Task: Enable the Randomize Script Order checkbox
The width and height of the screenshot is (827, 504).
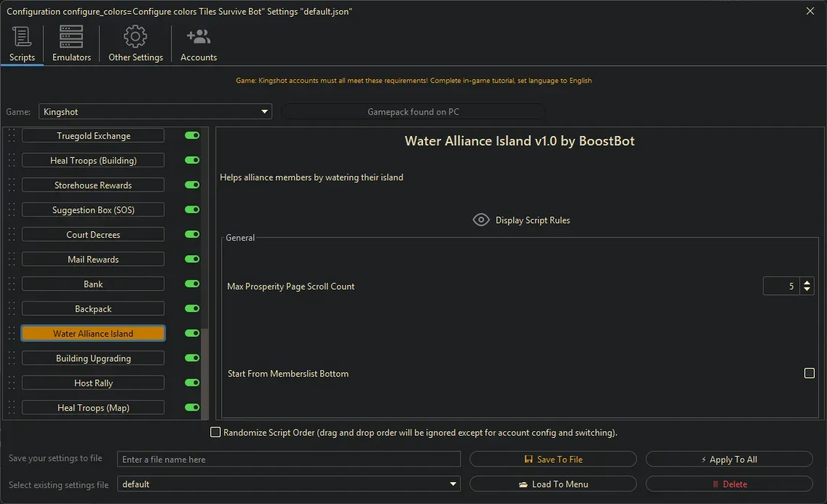Action: [x=215, y=433]
